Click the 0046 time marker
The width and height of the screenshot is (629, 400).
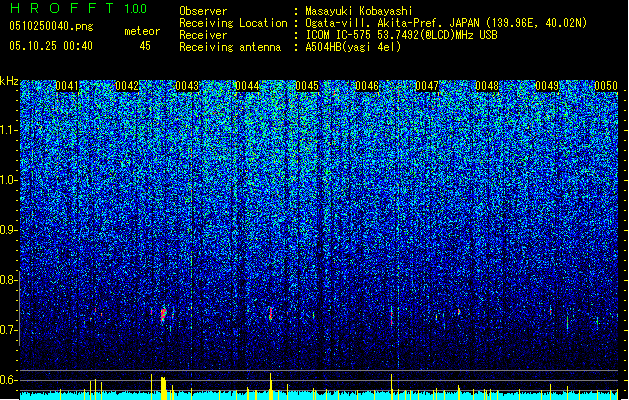367,86
